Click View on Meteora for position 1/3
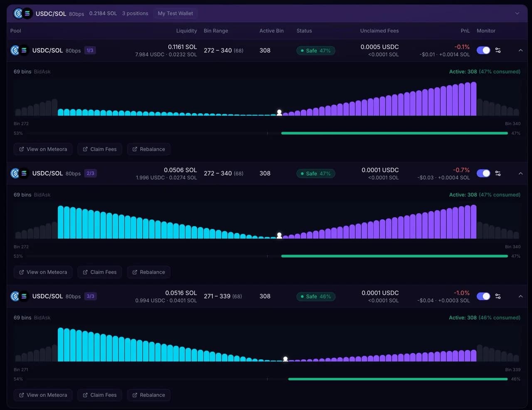 click(x=43, y=149)
